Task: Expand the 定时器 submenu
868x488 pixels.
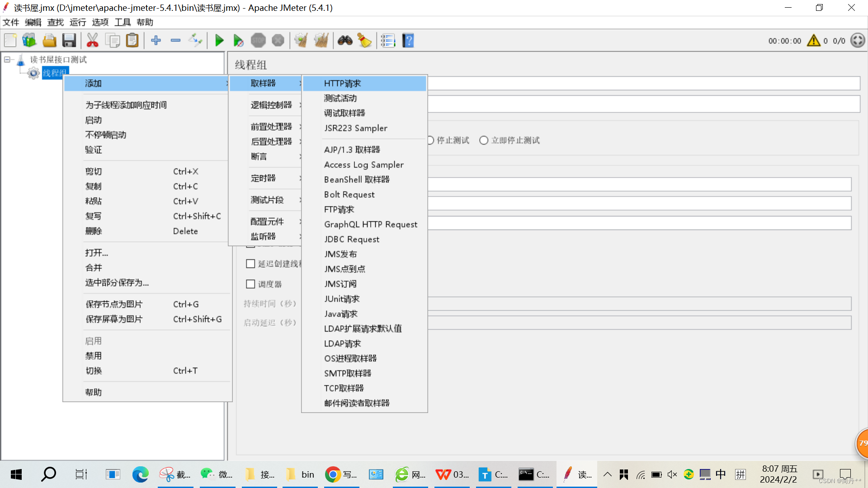Action: pyautogui.click(x=266, y=178)
